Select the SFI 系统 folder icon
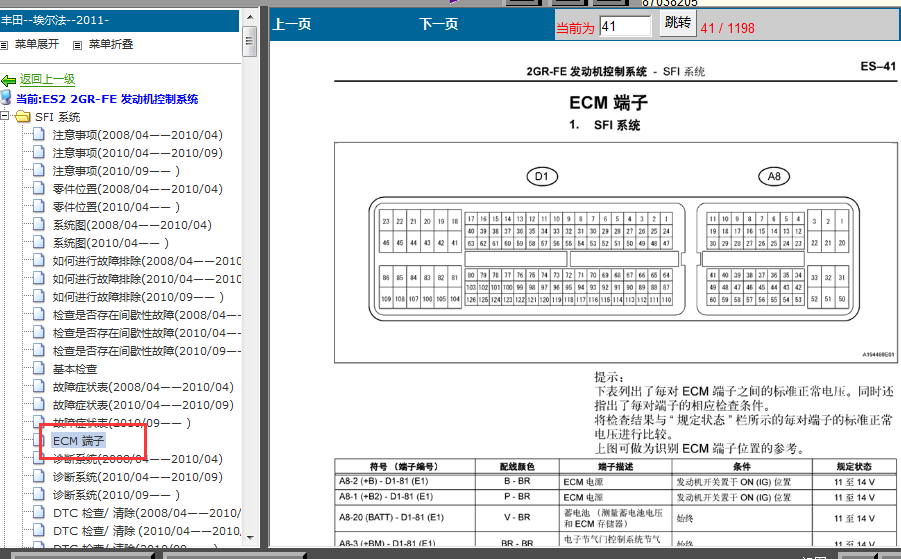 pos(22,117)
